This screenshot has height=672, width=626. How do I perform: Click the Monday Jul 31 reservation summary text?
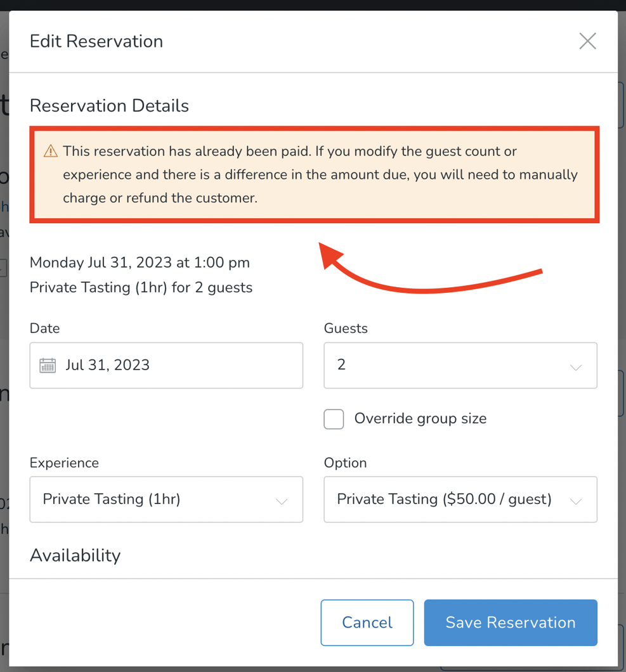click(140, 262)
